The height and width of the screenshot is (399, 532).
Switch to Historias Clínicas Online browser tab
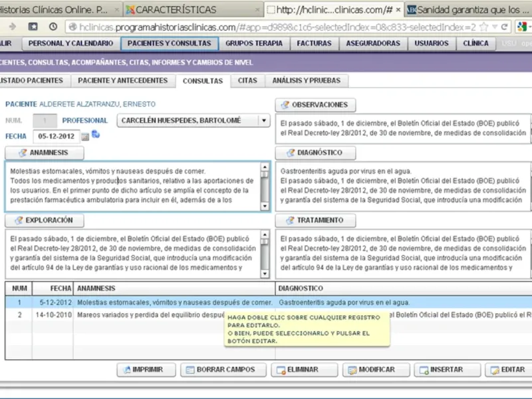click(60, 10)
